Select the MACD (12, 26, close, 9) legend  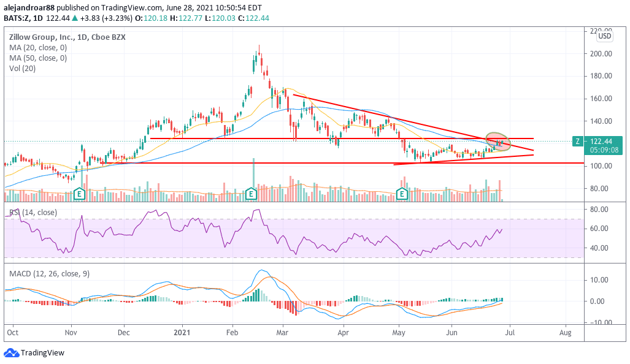point(50,274)
